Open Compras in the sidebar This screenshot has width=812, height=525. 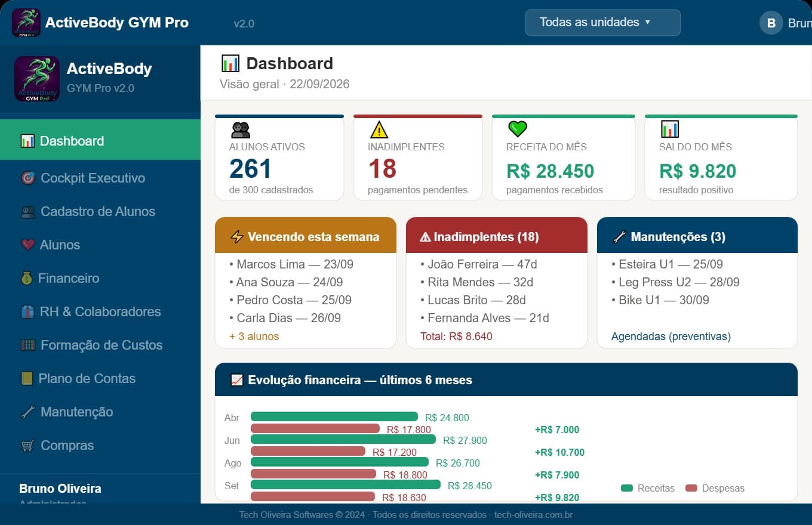point(100,445)
